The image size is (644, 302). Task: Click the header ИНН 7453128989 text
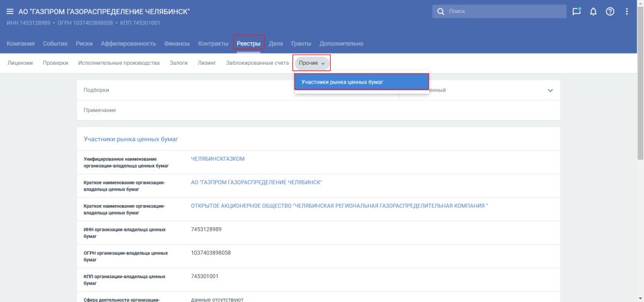[x=28, y=23]
